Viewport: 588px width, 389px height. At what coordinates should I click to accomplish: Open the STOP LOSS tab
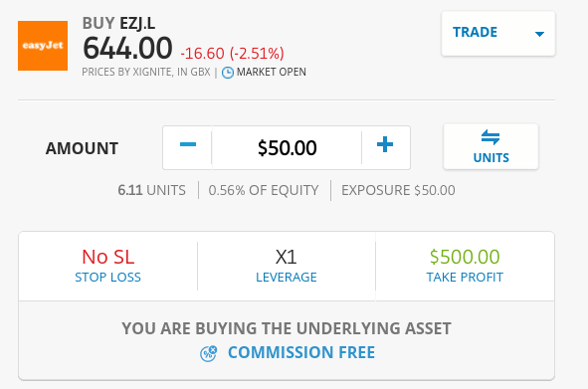click(108, 278)
